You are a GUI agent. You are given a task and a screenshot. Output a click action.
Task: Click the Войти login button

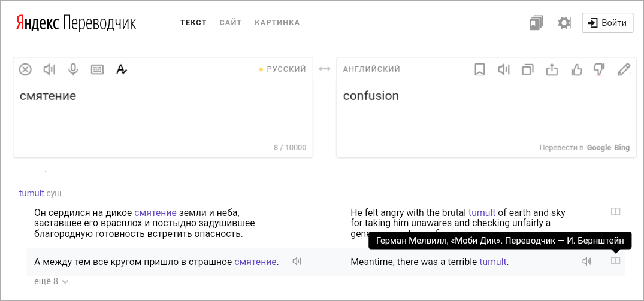tap(607, 23)
